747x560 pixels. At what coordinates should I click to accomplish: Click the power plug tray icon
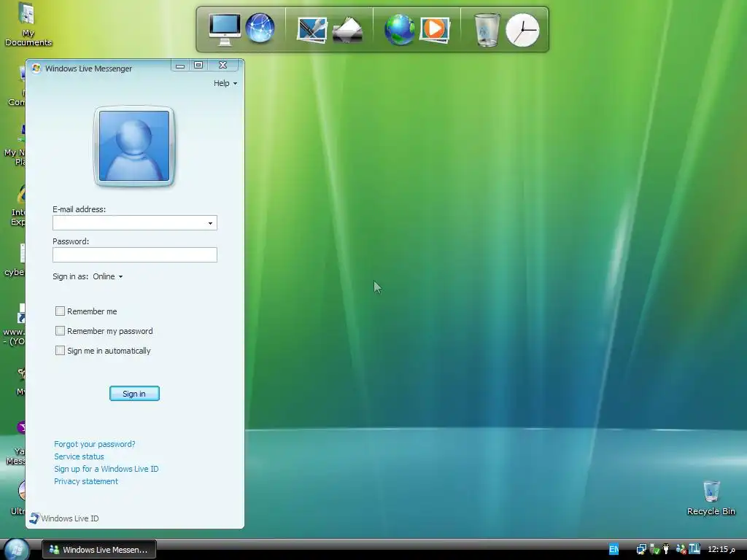pyautogui.click(x=666, y=550)
